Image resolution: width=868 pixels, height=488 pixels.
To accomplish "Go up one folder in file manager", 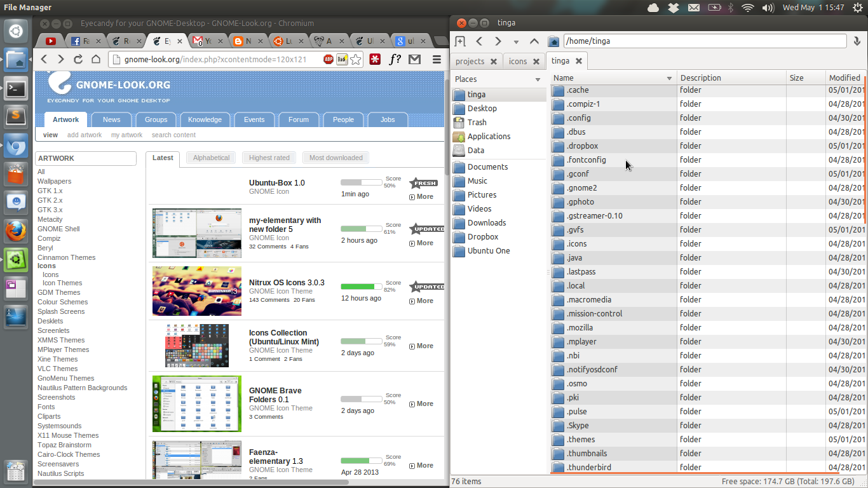I will coord(534,41).
